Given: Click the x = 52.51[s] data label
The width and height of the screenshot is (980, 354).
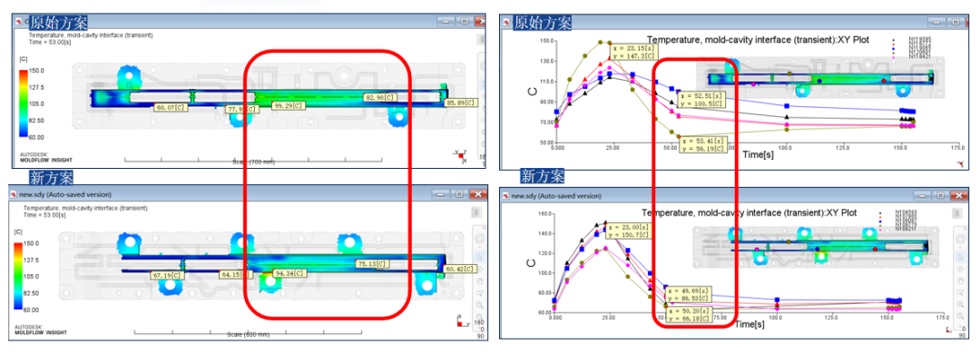Looking at the screenshot, I should [701, 100].
